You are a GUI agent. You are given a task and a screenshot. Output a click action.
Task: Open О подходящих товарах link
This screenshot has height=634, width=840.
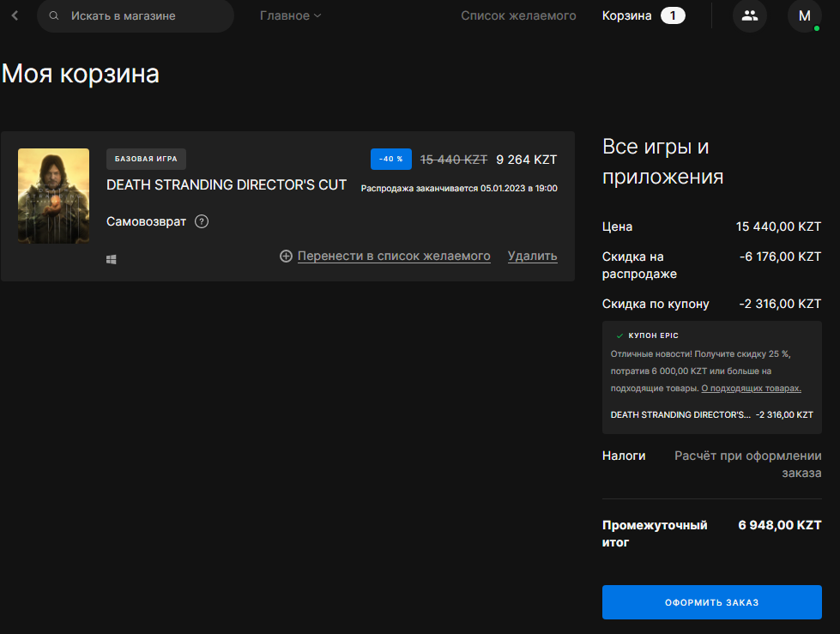(x=751, y=389)
